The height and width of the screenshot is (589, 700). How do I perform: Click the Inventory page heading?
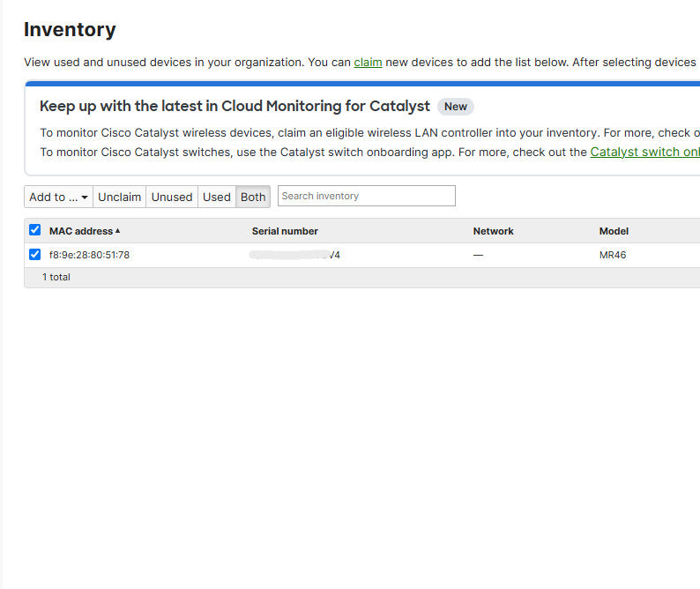pos(70,30)
